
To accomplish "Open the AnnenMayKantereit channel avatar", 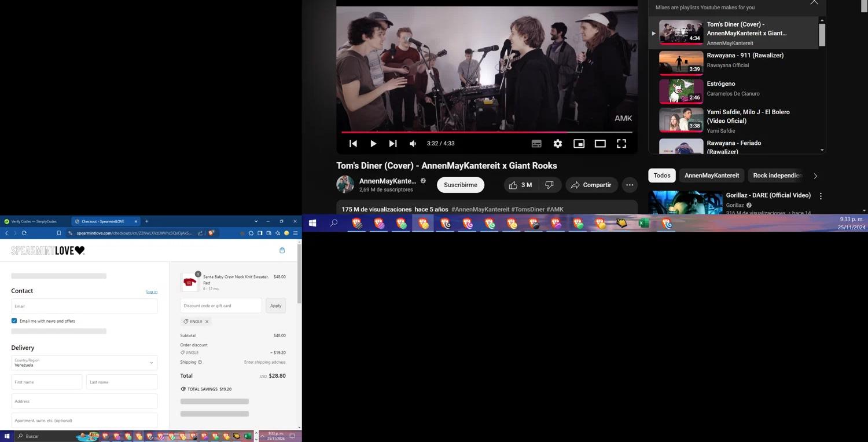I will 345,184.
